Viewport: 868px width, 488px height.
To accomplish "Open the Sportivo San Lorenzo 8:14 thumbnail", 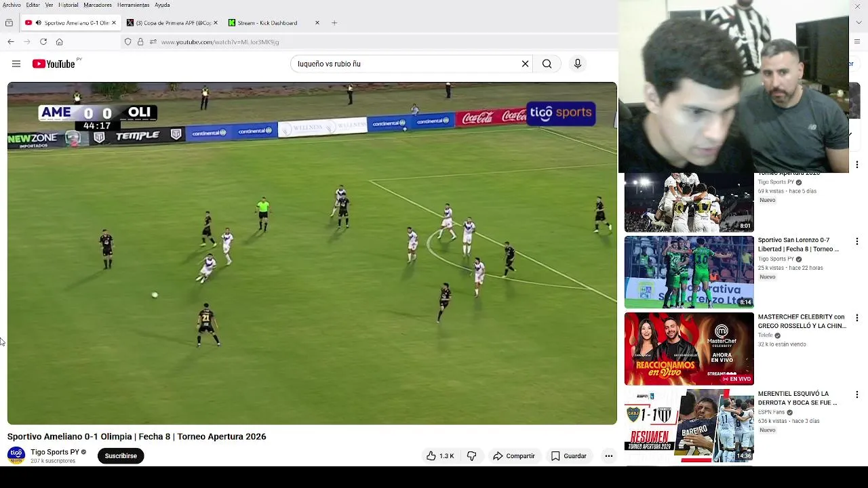I will (x=689, y=272).
